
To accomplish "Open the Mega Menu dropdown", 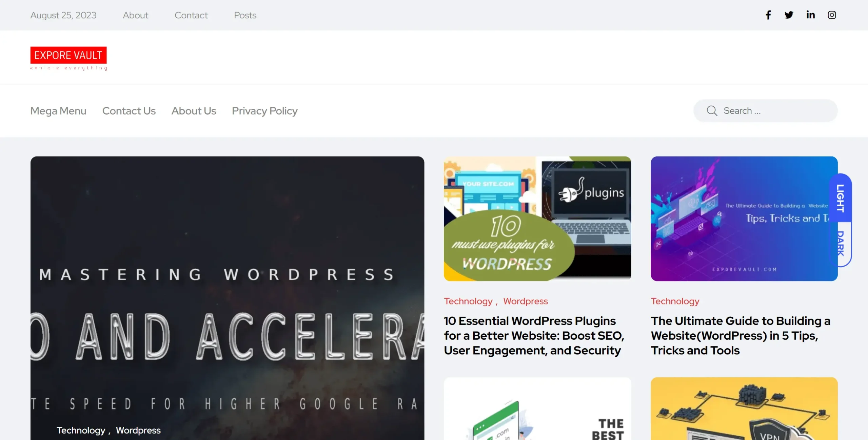I will (58, 111).
